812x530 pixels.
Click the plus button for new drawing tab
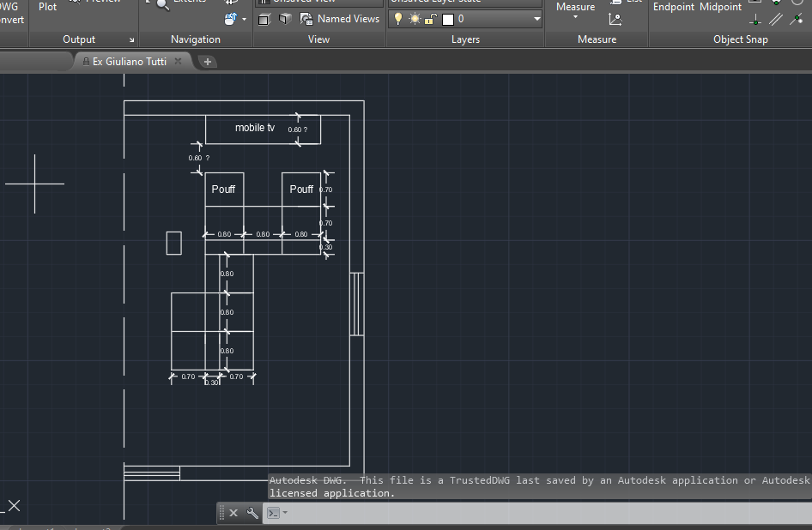tap(207, 62)
